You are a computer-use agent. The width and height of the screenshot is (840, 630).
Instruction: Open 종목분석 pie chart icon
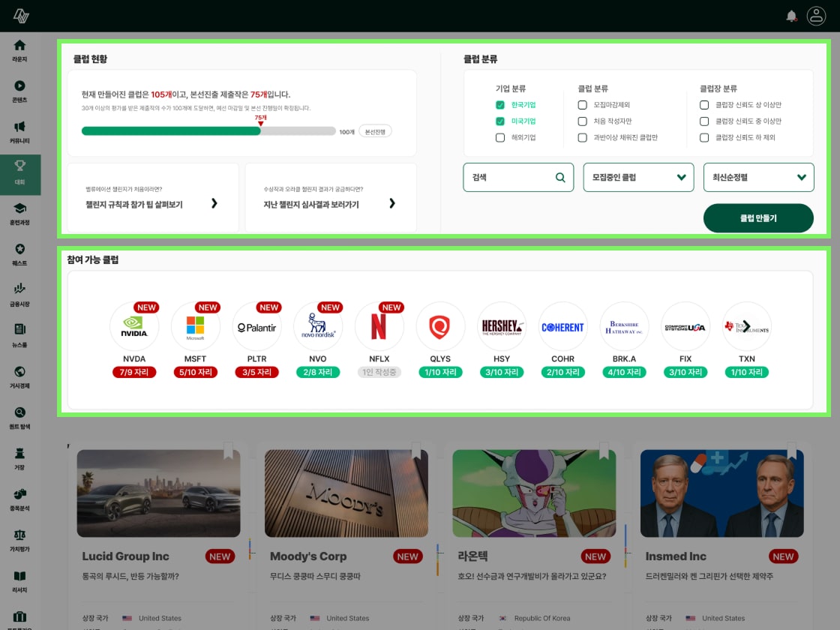coord(19,494)
